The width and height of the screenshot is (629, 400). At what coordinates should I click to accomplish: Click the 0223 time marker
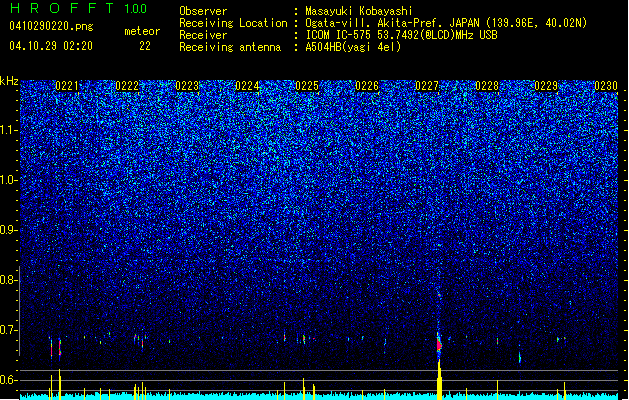(187, 86)
